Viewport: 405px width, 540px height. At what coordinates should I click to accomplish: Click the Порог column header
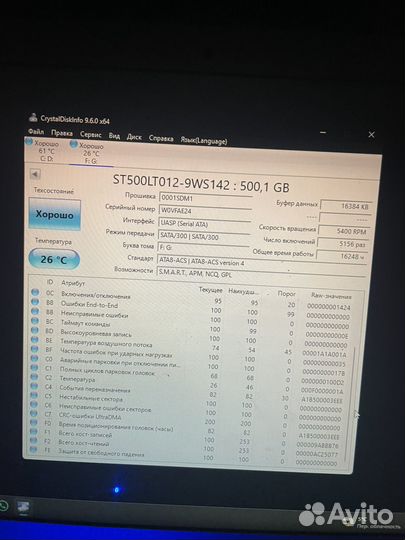287,293
